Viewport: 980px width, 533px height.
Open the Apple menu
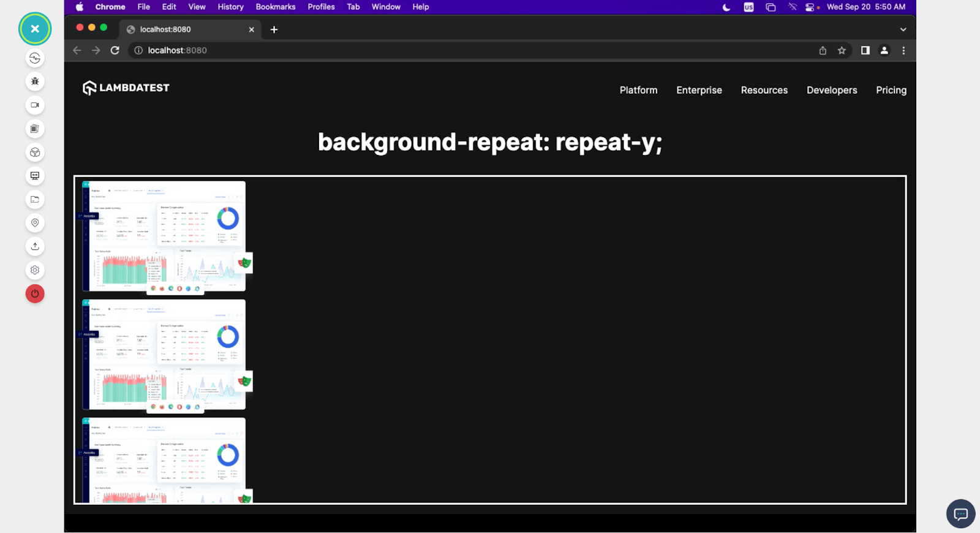tap(80, 7)
